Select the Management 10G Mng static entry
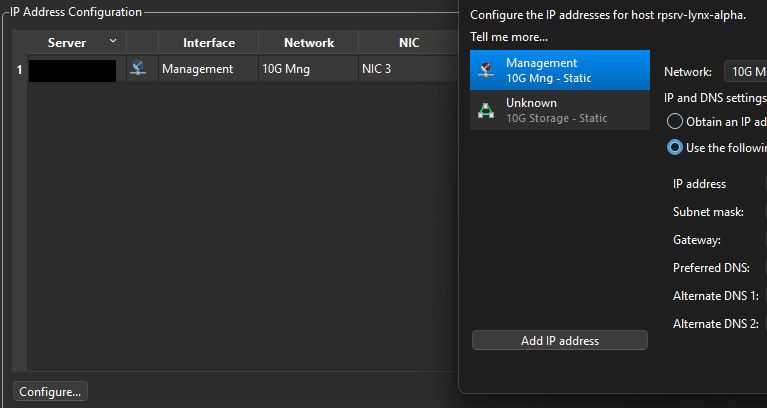The image size is (767, 408). pyautogui.click(x=560, y=70)
